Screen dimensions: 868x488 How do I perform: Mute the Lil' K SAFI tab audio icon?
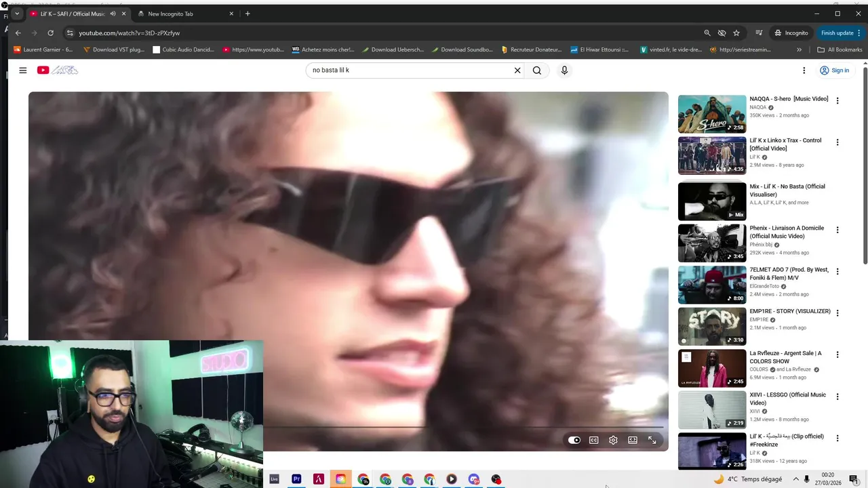coord(113,14)
